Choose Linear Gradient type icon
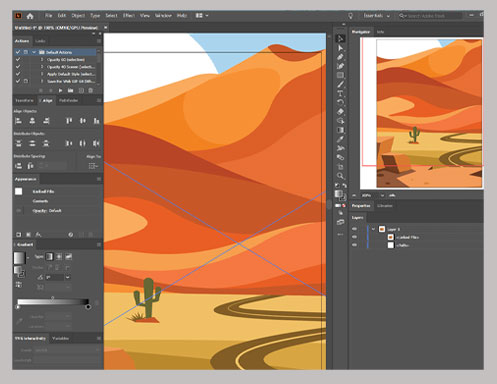Screen dimensions: 497x384 point(49,257)
